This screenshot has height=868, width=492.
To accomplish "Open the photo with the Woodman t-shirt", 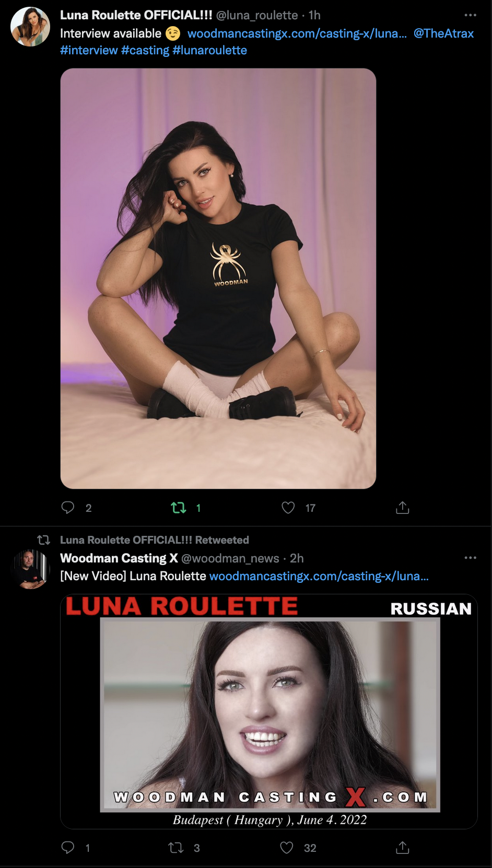I will (218, 278).
